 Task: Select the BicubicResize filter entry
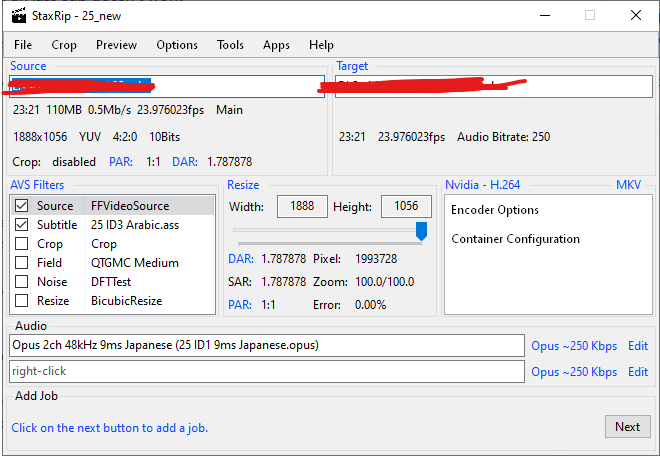tap(126, 301)
